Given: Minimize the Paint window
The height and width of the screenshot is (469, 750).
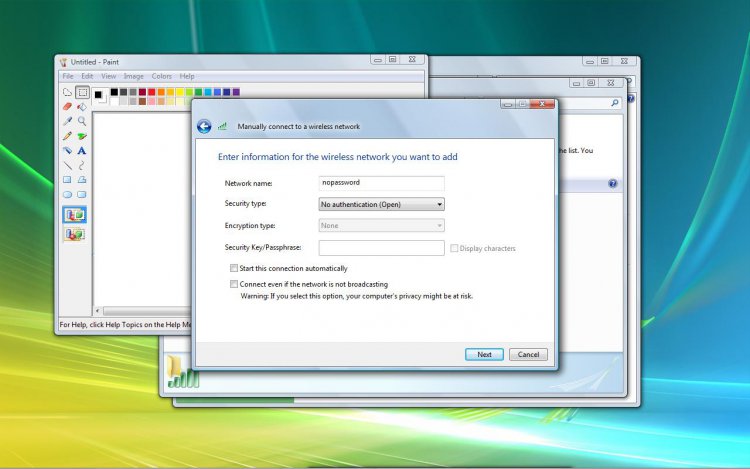Looking at the screenshot, I should click(378, 60).
